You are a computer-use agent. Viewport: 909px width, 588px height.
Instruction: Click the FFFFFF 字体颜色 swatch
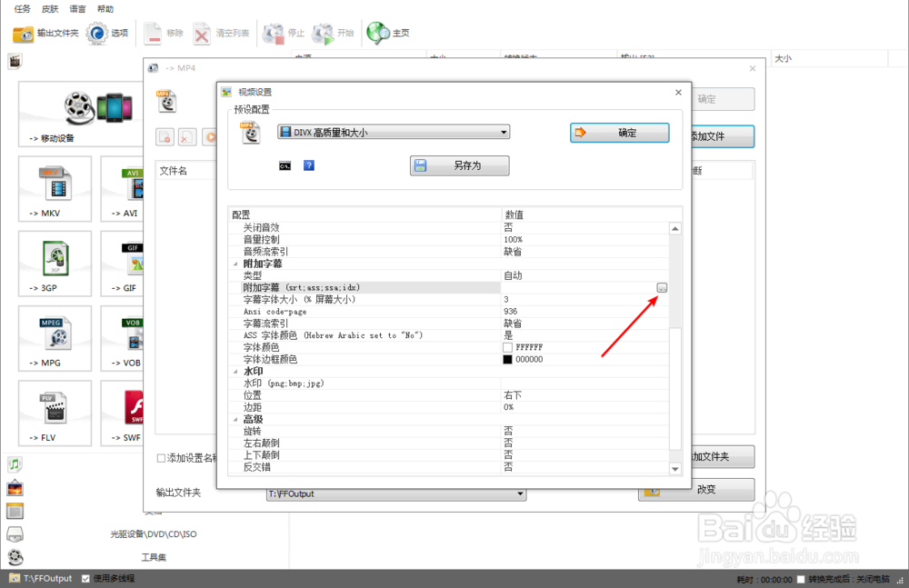[x=508, y=347]
